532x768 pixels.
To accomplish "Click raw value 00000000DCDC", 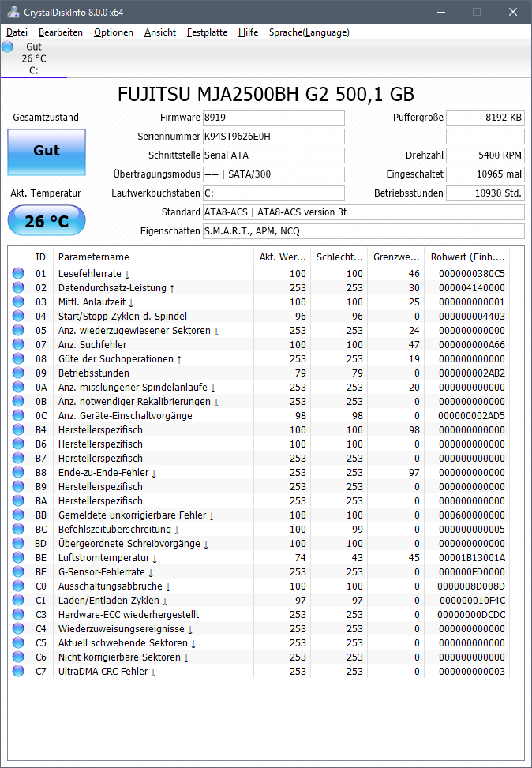I will (471, 614).
